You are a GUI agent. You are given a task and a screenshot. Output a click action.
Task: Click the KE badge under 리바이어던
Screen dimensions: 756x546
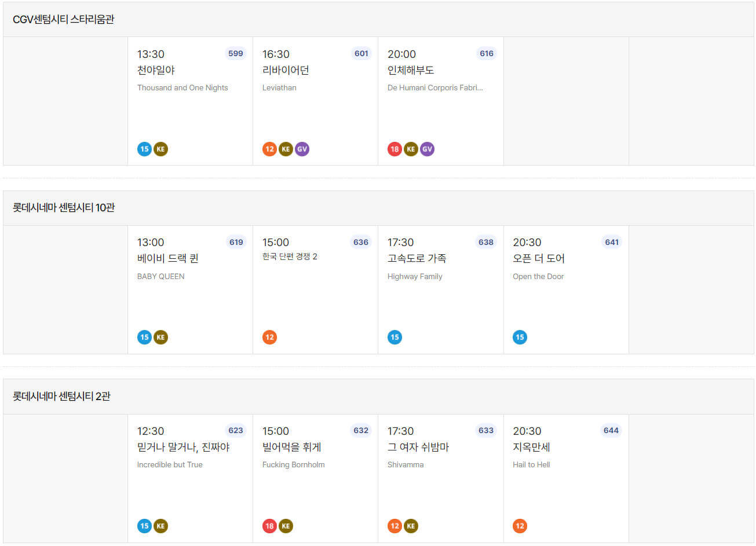tap(286, 149)
